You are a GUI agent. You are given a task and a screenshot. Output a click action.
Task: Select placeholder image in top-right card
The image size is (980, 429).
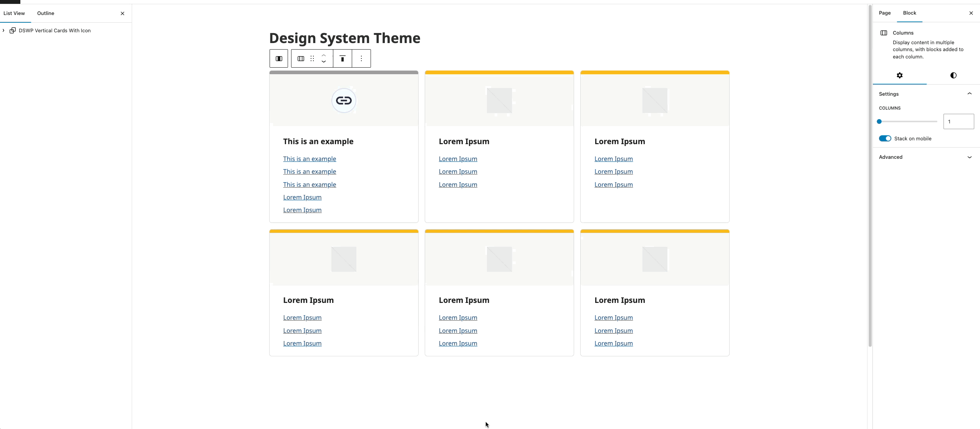655,101
